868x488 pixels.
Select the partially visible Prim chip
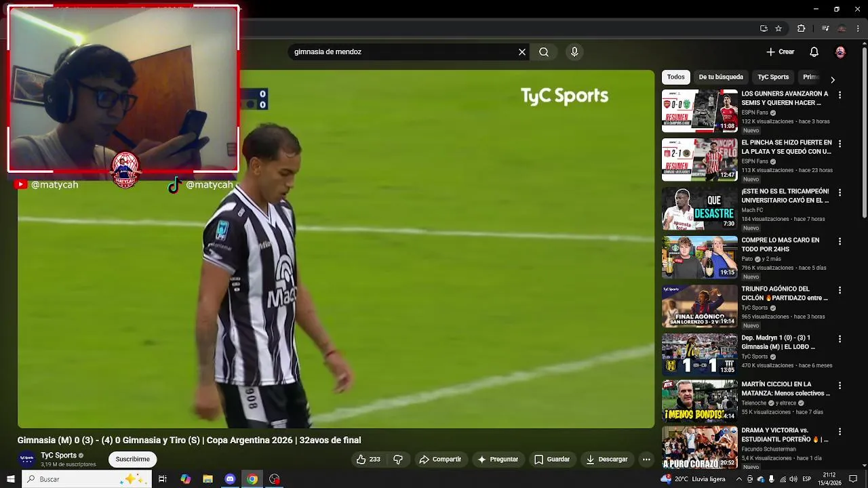[x=811, y=77]
